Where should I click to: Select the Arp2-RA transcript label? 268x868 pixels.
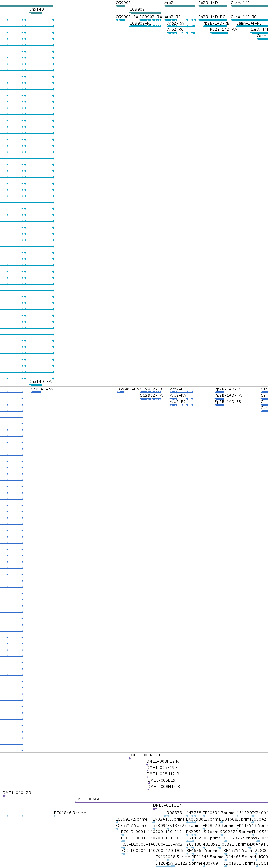pos(175,23)
